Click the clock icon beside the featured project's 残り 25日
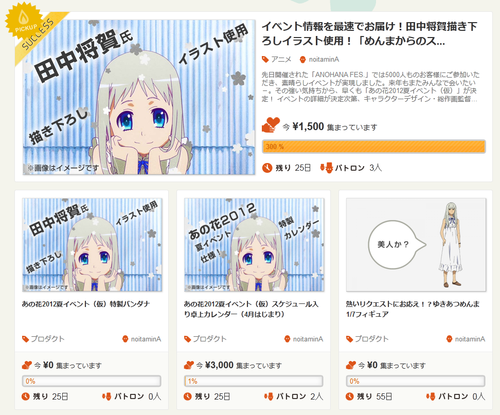This screenshot has width=500, height=415. (x=267, y=168)
